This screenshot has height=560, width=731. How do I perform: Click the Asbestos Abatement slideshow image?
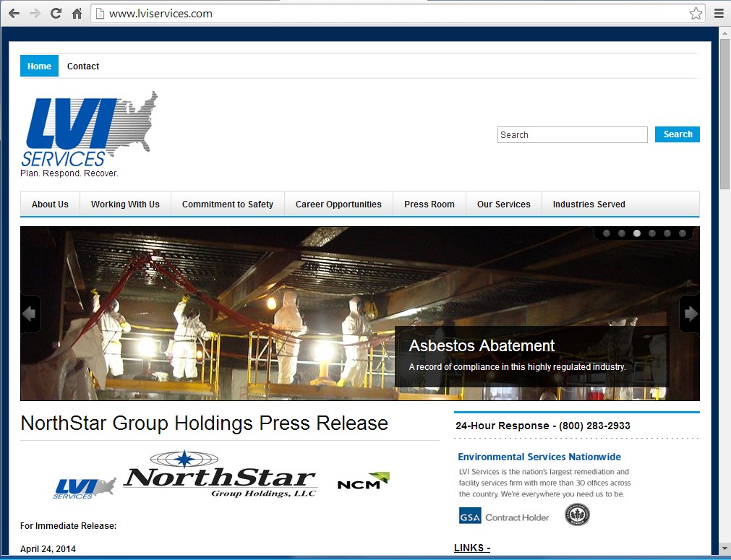point(360,314)
